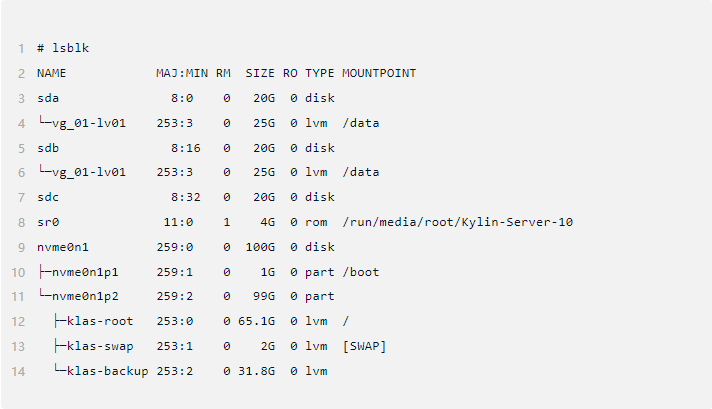Click the 31.8G size value
Screen dimensions: 712x409
257,371
